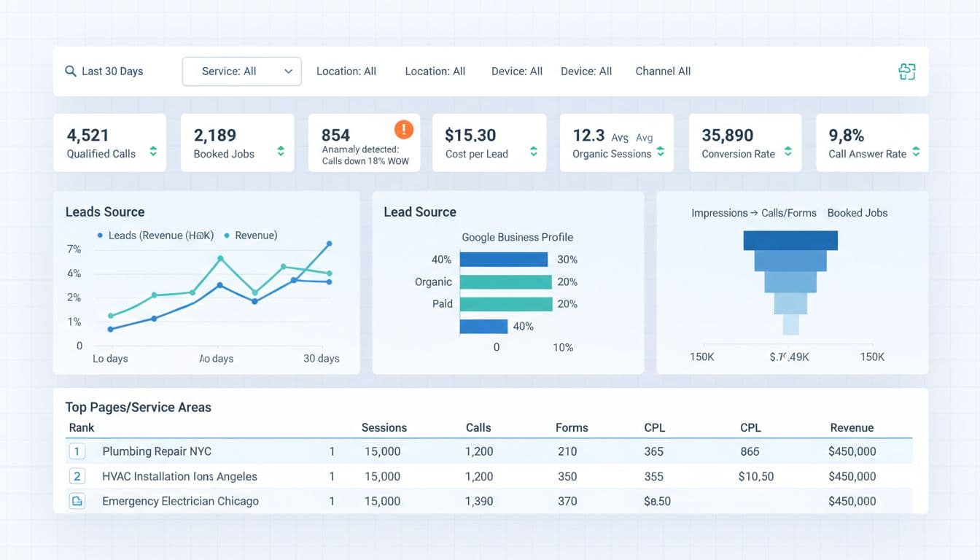Click the trend arrows on Qualified Calls card
Viewport: 980px width, 560px height.
(x=153, y=152)
